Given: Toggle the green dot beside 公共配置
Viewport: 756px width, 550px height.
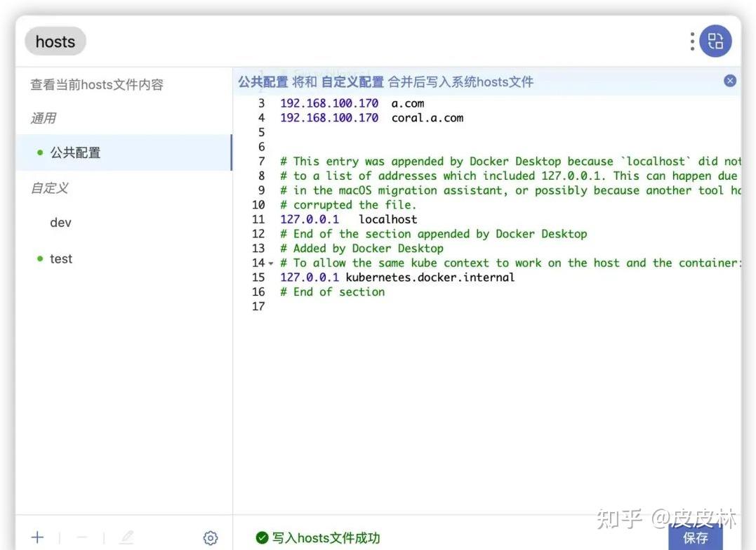Looking at the screenshot, I should coord(39,152).
